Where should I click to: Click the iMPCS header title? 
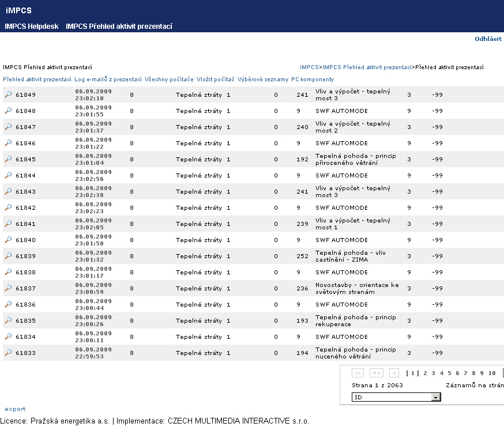coord(18,10)
